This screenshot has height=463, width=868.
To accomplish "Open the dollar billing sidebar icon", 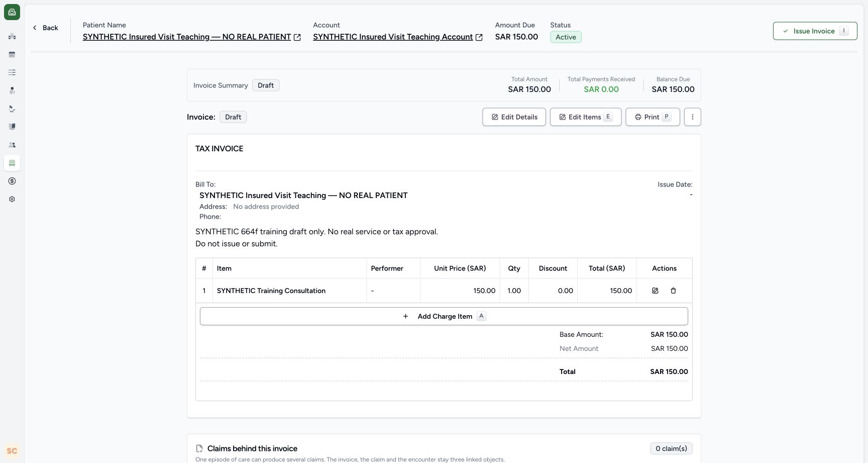I will pos(12,181).
